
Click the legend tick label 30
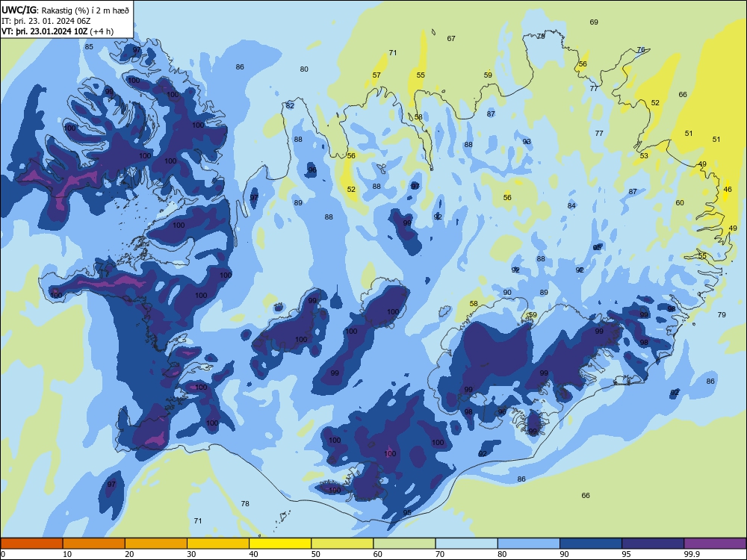pos(191,554)
